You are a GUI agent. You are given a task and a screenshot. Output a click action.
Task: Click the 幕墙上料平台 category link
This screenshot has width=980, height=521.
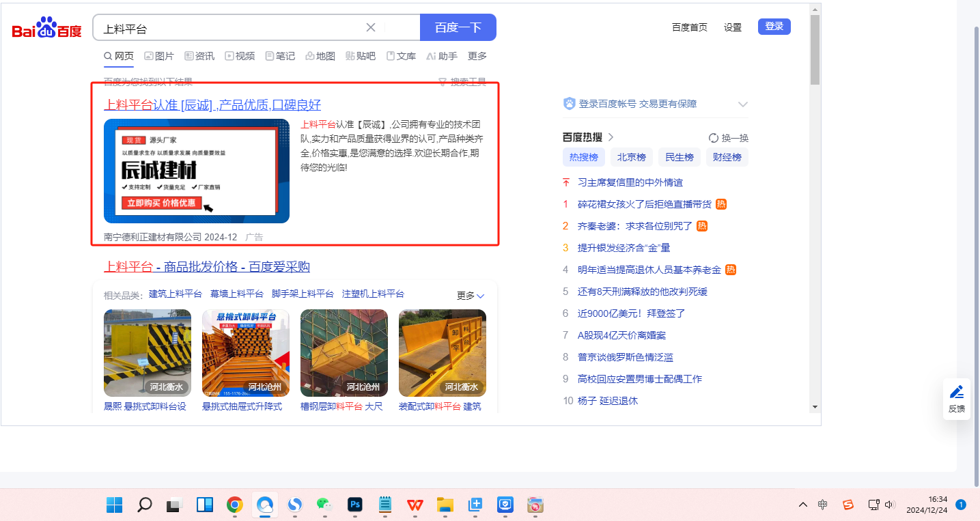[237, 294]
